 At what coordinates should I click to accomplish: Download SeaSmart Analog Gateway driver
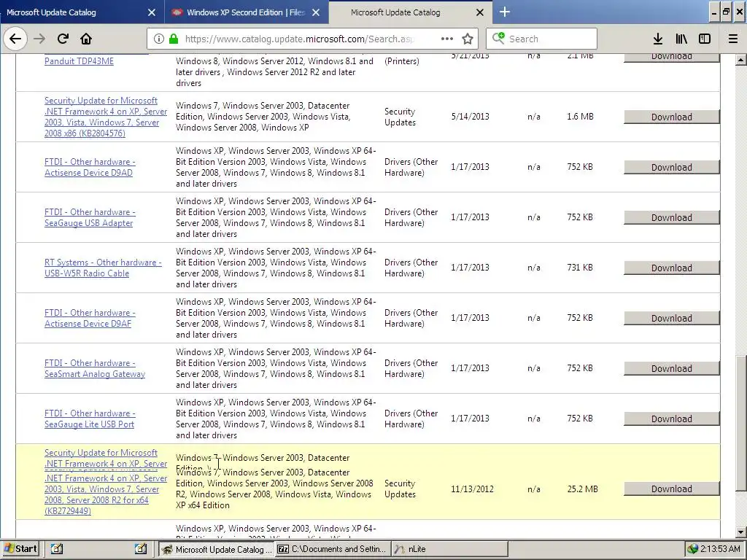tap(672, 368)
